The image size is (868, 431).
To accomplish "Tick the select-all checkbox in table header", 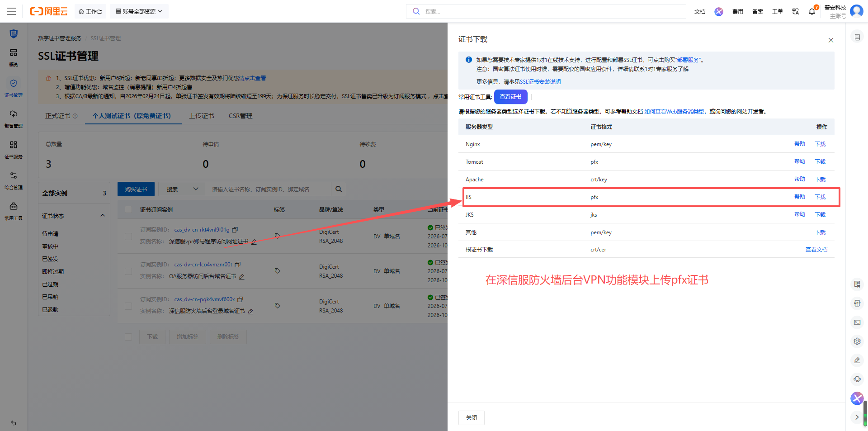I will (x=128, y=209).
